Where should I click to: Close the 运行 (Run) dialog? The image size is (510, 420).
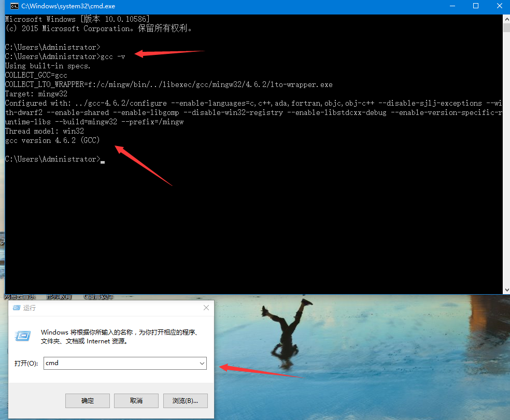(206, 308)
